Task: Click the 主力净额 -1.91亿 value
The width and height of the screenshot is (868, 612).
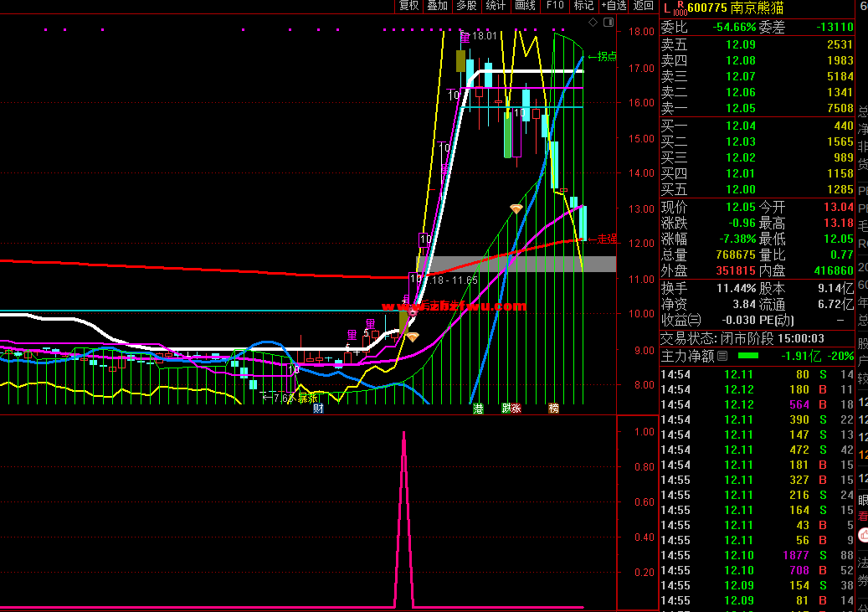Action: (x=800, y=356)
